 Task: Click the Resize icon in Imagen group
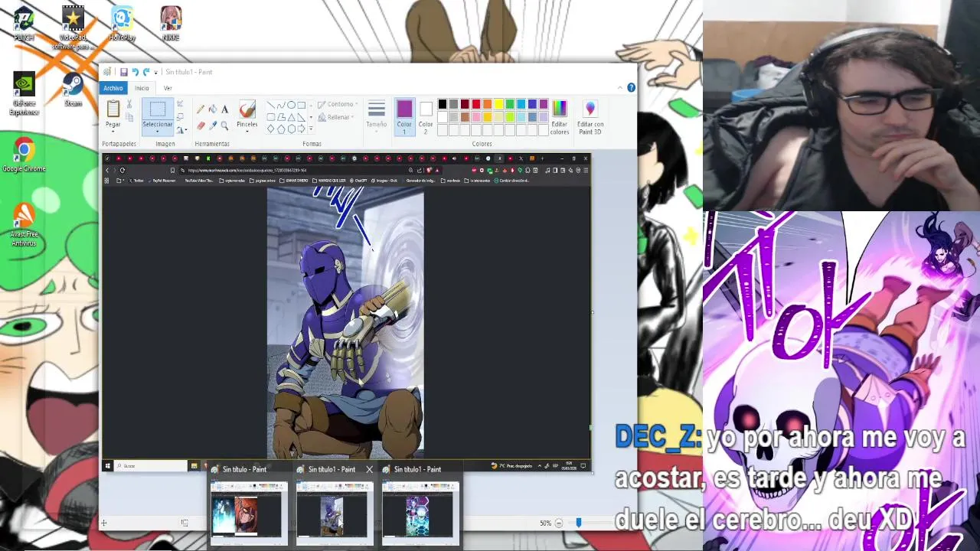(x=180, y=116)
